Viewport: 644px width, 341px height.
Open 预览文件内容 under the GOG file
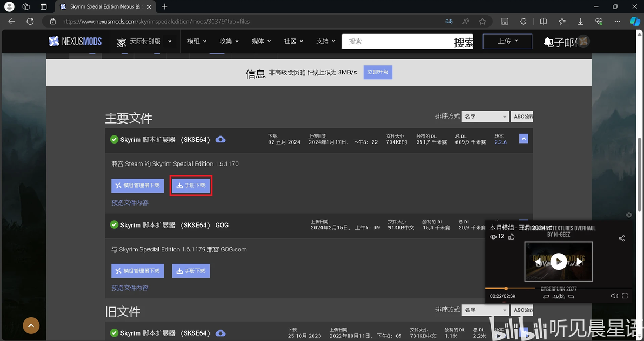pyautogui.click(x=130, y=288)
